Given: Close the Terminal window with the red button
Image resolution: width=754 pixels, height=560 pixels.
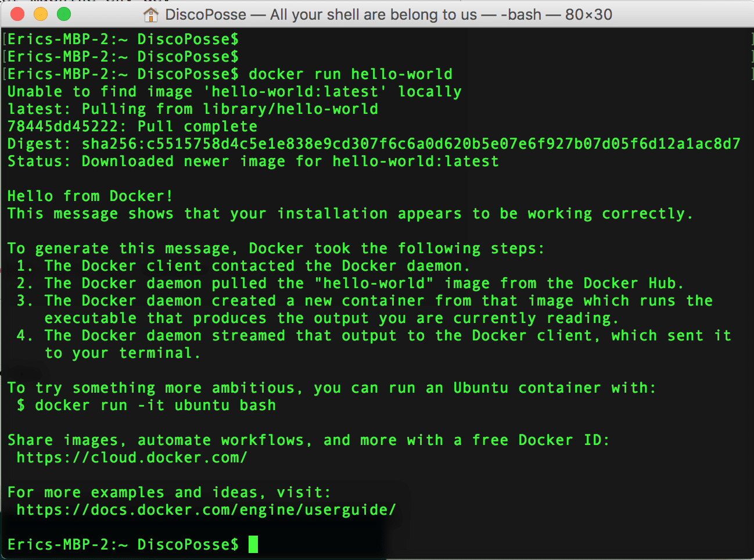Looking at the screenshot, I should tap(17, 14).
